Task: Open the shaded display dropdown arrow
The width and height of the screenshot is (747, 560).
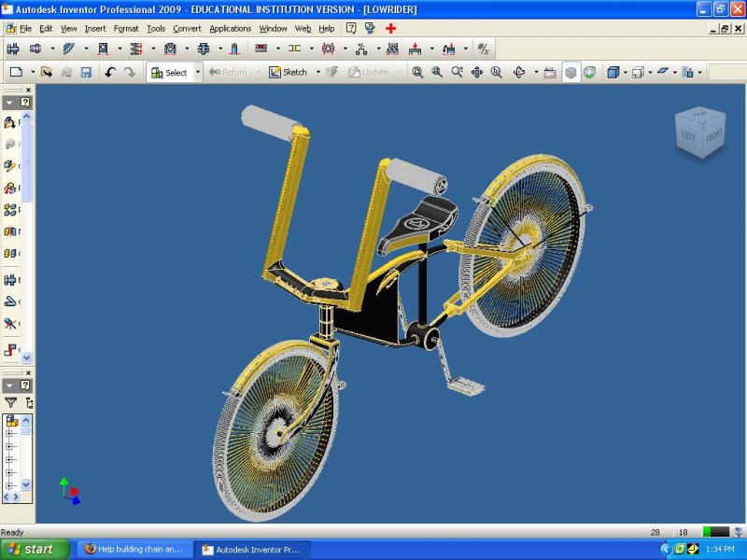Action: point(625,73)
